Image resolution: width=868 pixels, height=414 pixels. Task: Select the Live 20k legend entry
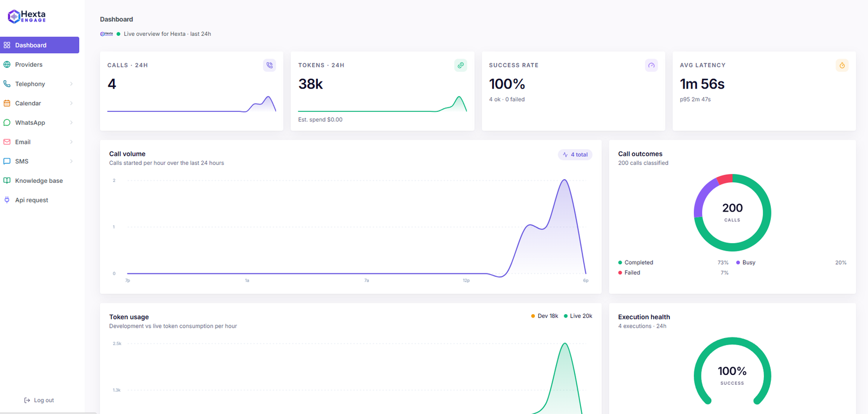(578, 316)
